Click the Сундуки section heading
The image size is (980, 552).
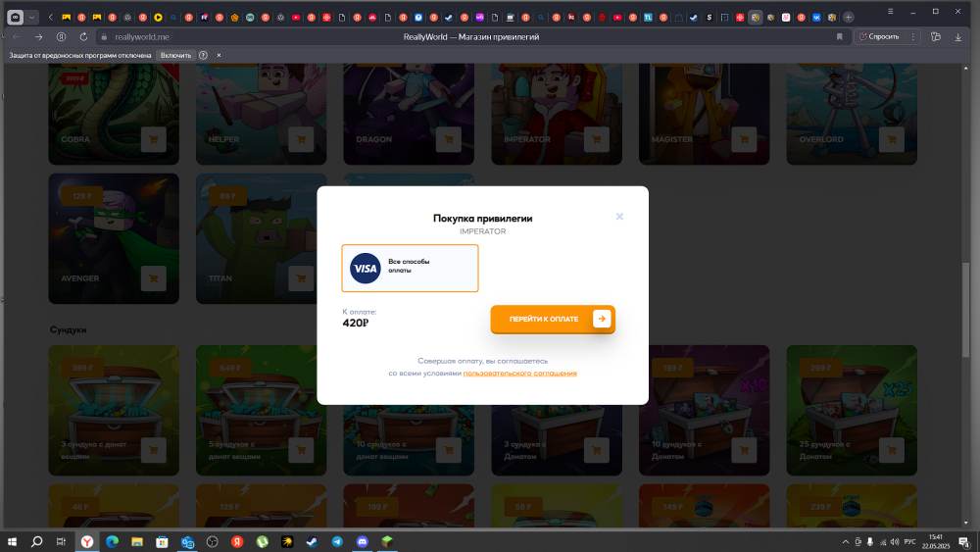69,329
